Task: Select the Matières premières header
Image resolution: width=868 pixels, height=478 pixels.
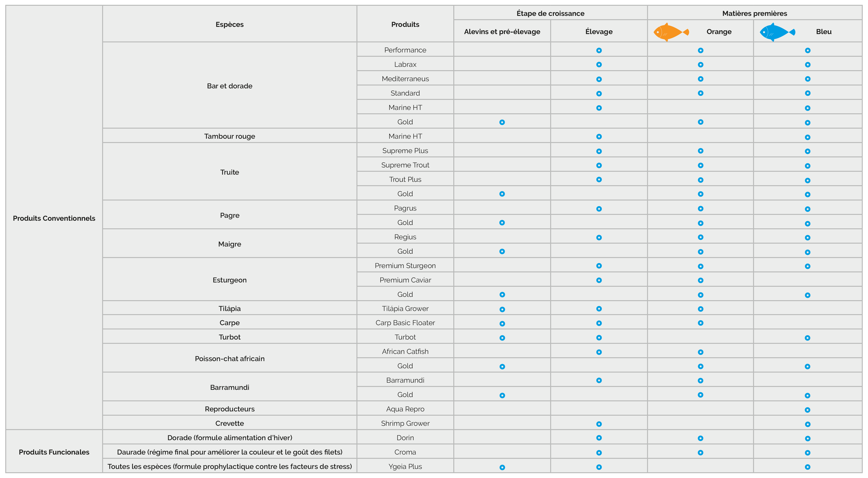Action: tap(754, 14)
